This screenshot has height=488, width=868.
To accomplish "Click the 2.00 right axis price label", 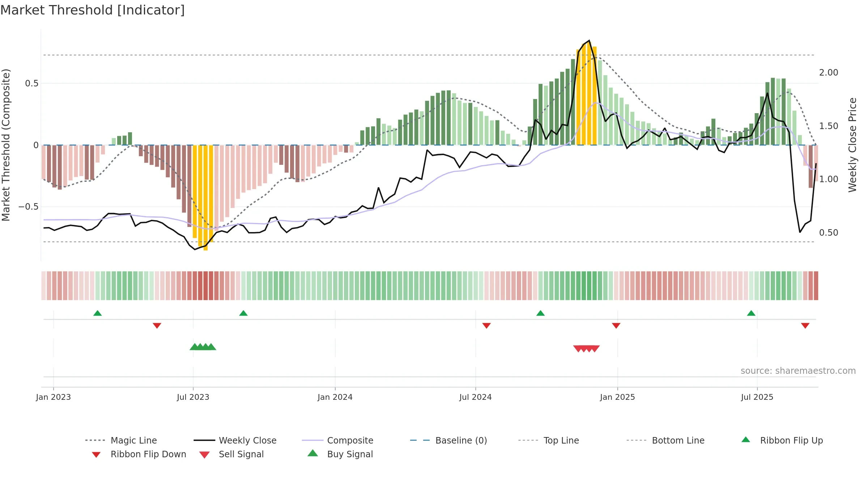I will click(829, 73).
